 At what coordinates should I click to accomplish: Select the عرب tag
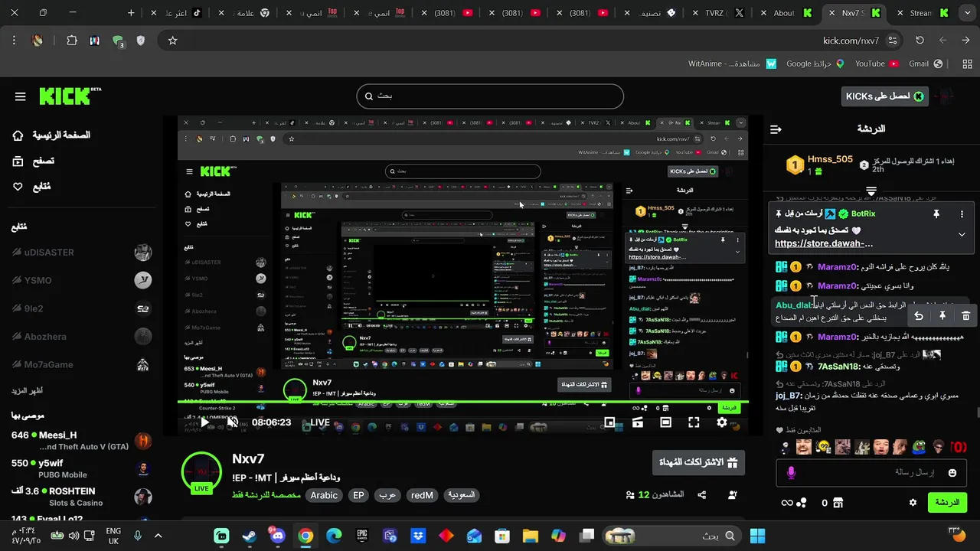(x=387, y=495)
